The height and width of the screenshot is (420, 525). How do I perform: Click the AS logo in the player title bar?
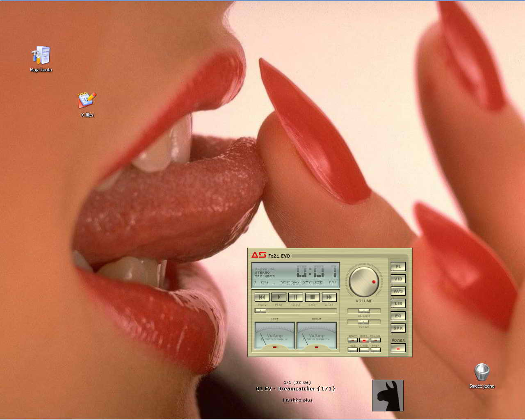coord(259,255)
